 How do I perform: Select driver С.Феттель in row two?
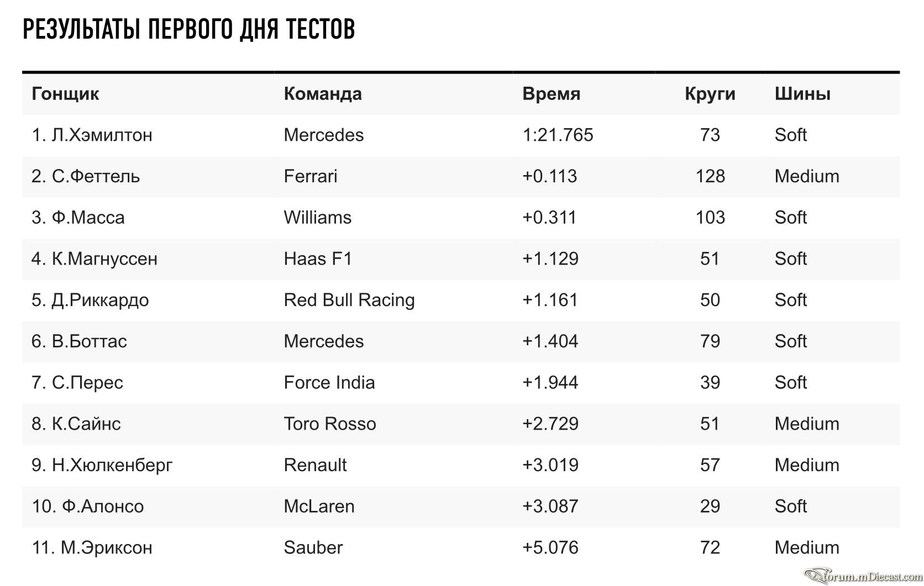(x=96, y=176)
